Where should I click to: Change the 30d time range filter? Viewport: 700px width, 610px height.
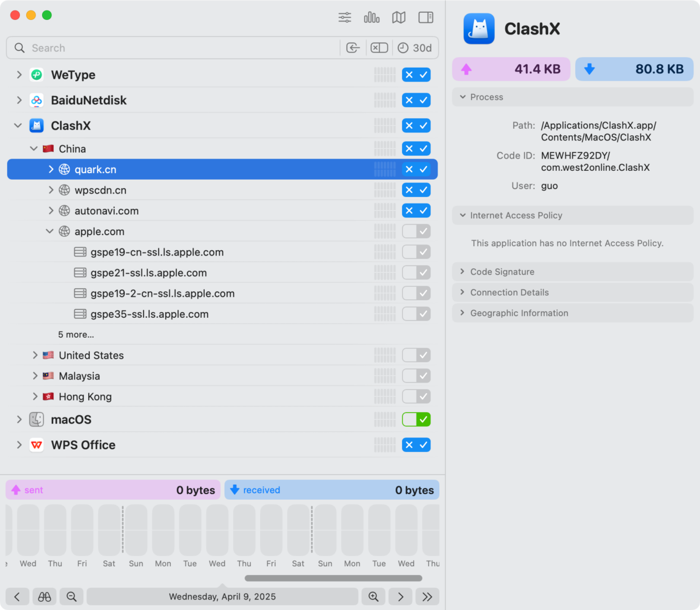[x=415, y=48]
